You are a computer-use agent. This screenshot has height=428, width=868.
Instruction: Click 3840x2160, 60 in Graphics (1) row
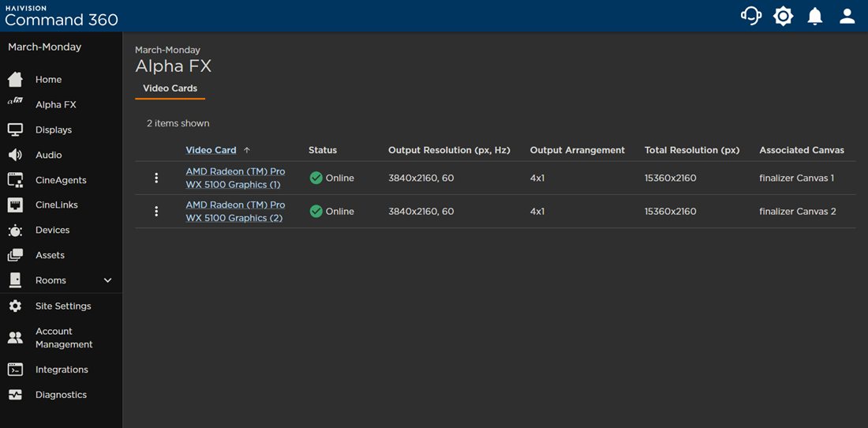click(421, 178)
